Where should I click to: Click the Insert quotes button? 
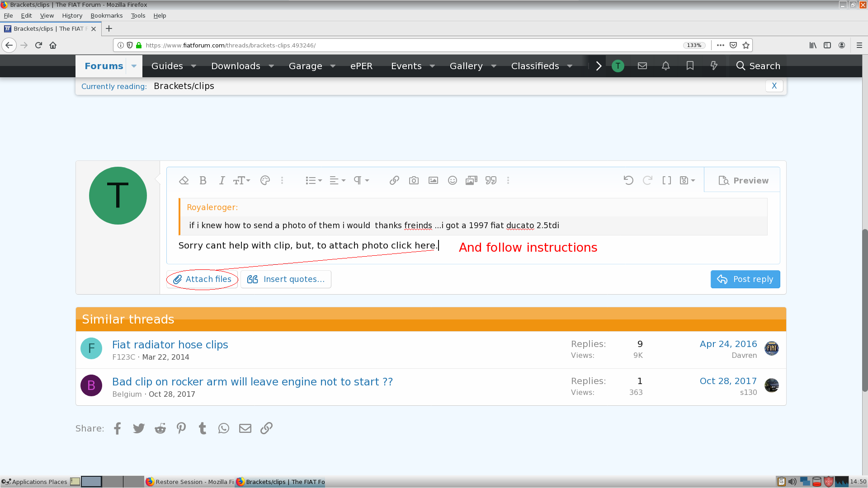coord(286,279)
